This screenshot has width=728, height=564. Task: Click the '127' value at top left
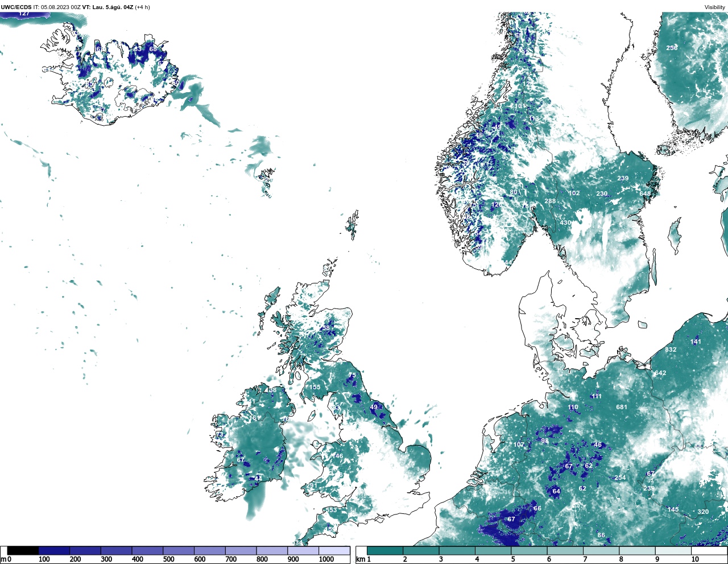(x=24, y=13)
